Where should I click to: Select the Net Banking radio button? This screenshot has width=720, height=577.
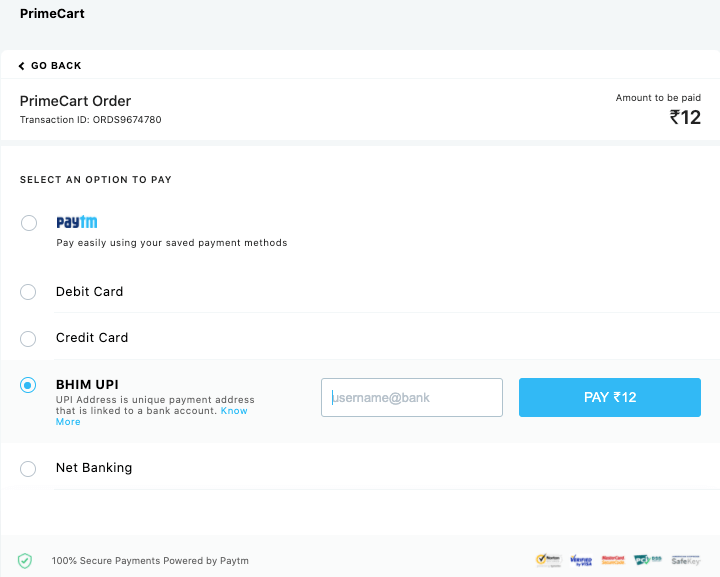click(29, 468)
